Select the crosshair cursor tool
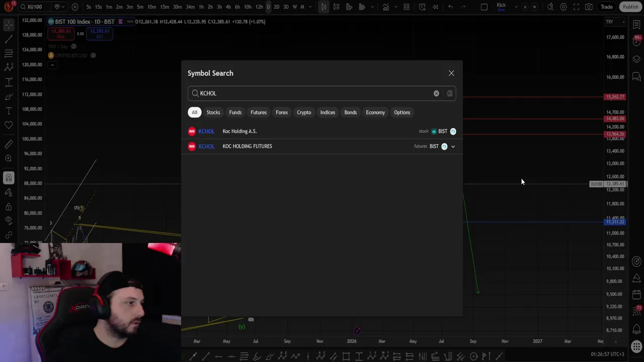Viewport: 644px width, 362px height. (9, 24)
